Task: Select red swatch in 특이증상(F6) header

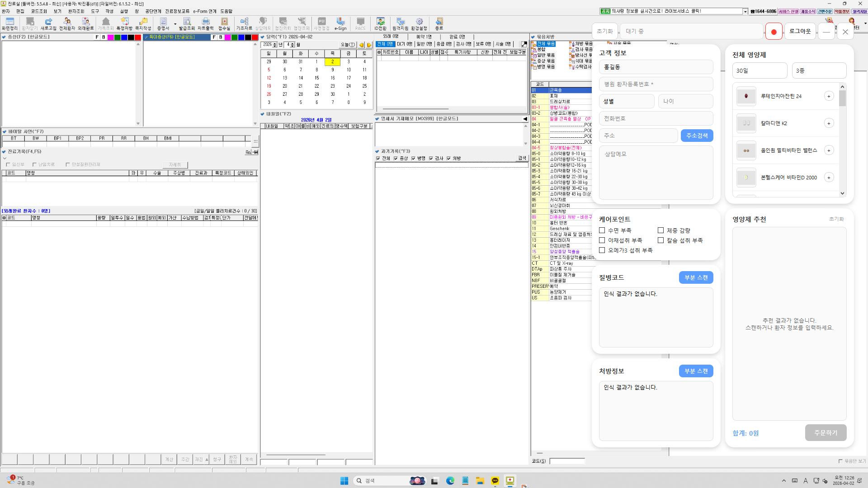Action: 255,38
